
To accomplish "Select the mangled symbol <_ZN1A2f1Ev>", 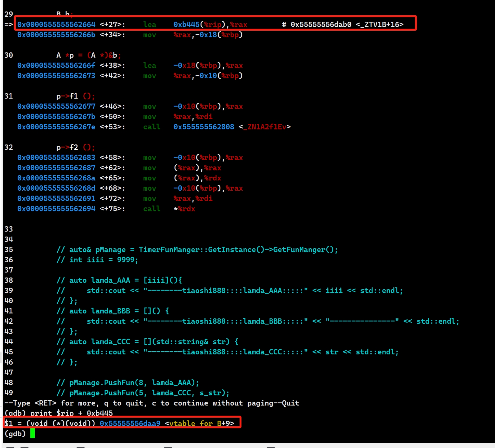I will [x=265, y=127].
